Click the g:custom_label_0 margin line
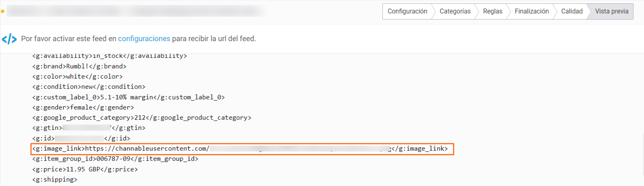The height and width of the screenshot is (186, 644). [x=128, y=97]
